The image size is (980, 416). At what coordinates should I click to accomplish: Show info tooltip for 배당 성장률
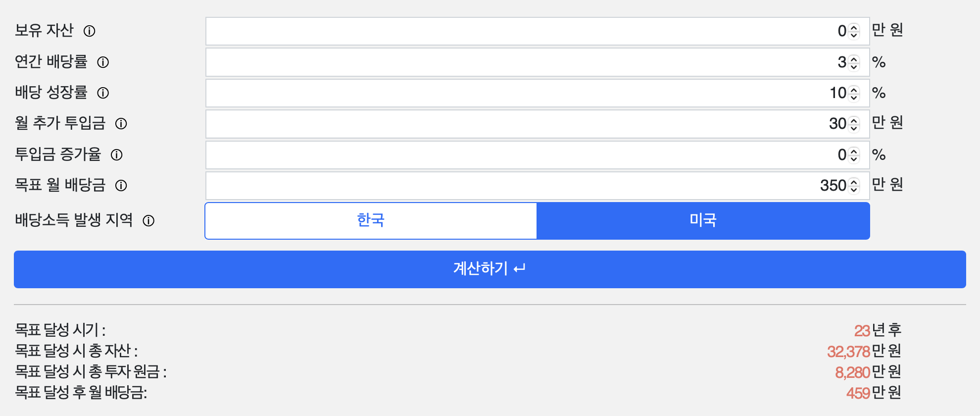tap(103, 93)
